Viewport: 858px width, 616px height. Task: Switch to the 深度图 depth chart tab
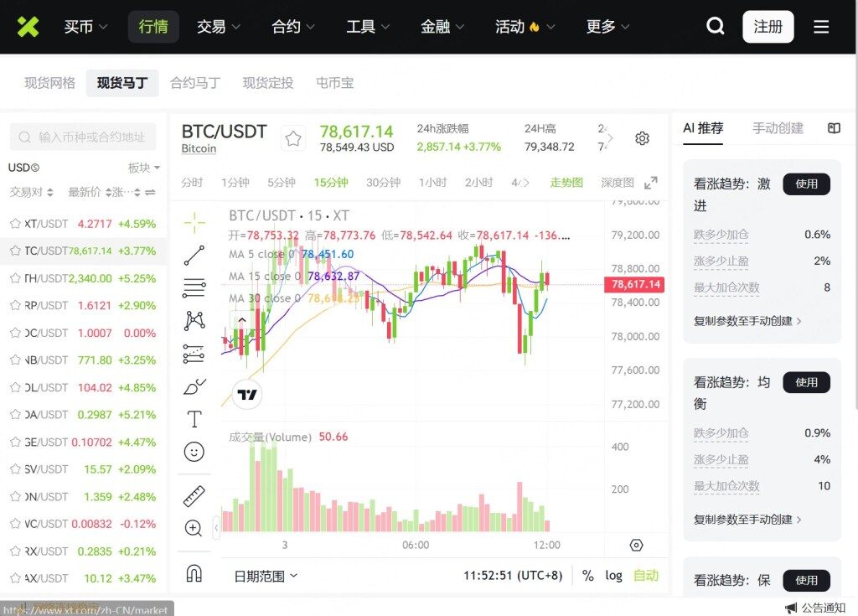(617, 182)
